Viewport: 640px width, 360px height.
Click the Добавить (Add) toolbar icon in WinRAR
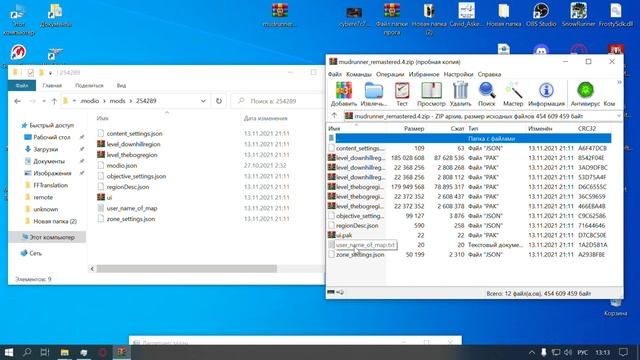344,90
